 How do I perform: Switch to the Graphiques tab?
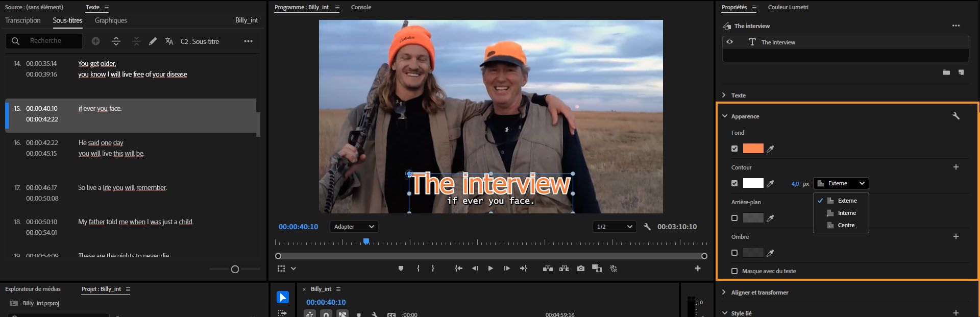tap(111, 20)
